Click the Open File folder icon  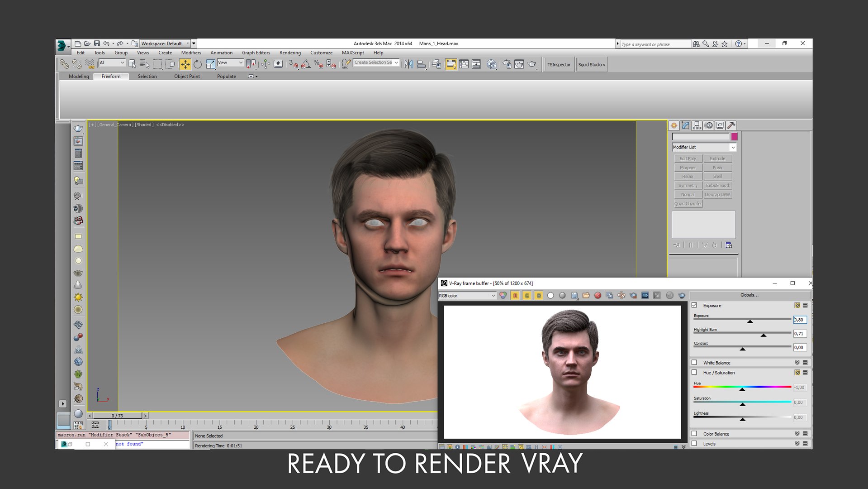click(87, 43)
